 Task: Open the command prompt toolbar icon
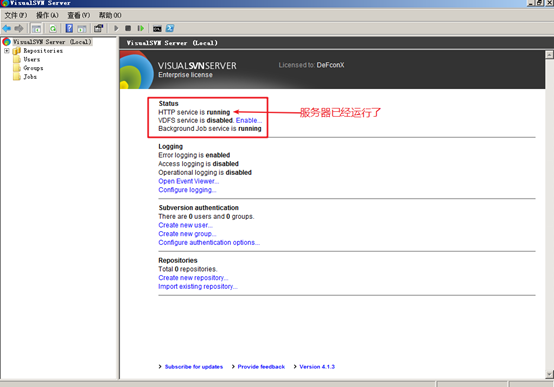pos(157,29)
